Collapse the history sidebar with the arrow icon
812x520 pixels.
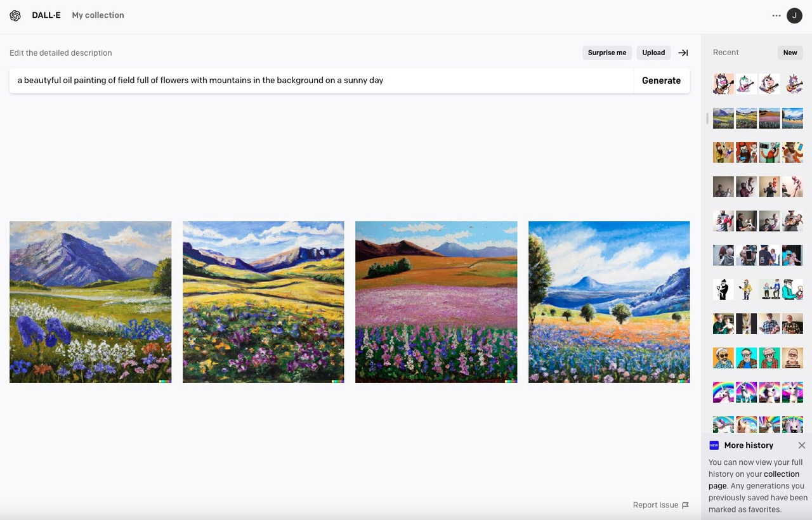click(x=683, y=53)
